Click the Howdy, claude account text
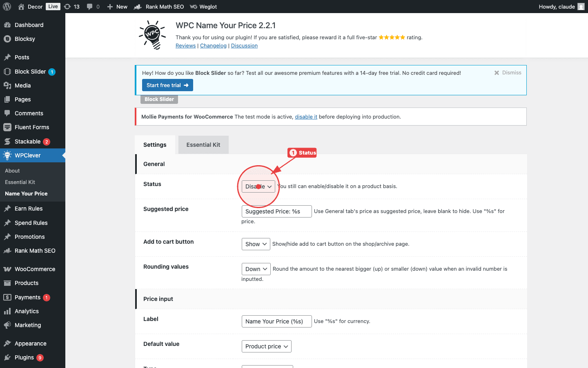The width and height of the screenshot is (588, 368). coord(557,7)
